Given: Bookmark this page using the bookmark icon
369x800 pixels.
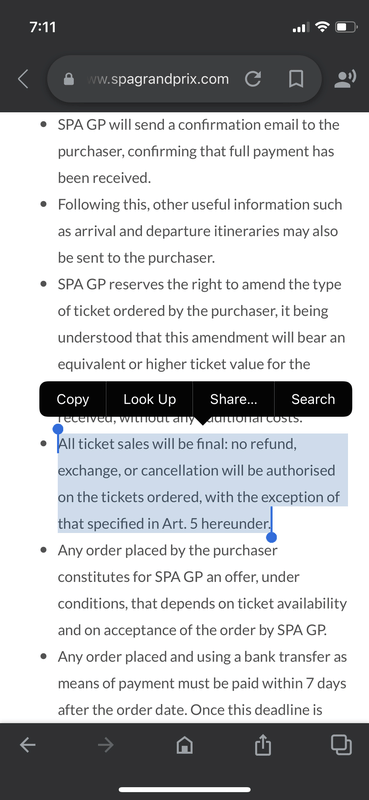Looking at the screenshot, I should (296, 79).
